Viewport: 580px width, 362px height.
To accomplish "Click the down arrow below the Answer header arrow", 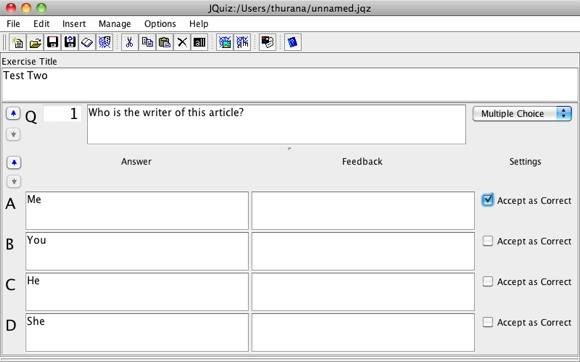I will pyautogui.click(x=14, y=181).
